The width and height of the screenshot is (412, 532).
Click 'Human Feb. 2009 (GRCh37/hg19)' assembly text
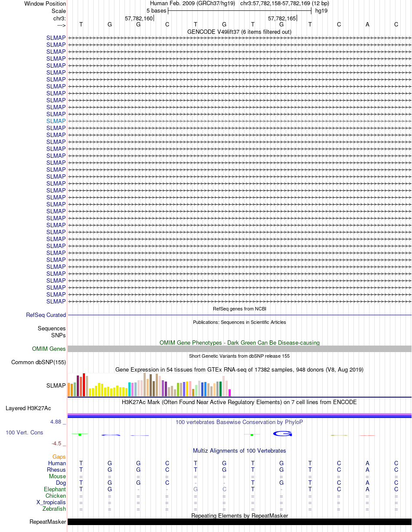click(193, 3)
